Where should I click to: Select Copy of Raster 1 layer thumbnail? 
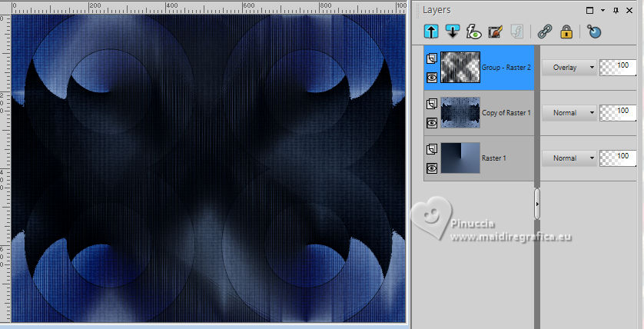[460, 112]
